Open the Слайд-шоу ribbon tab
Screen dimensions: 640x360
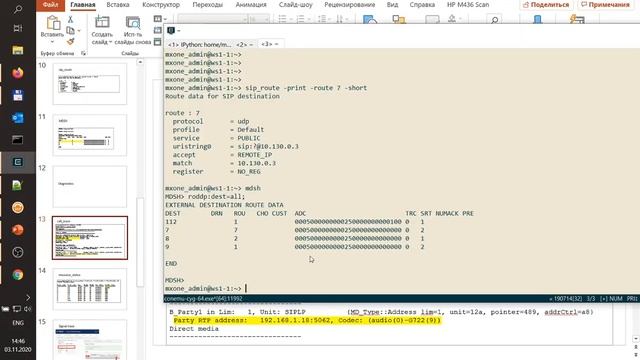click(x=296, y=5)
